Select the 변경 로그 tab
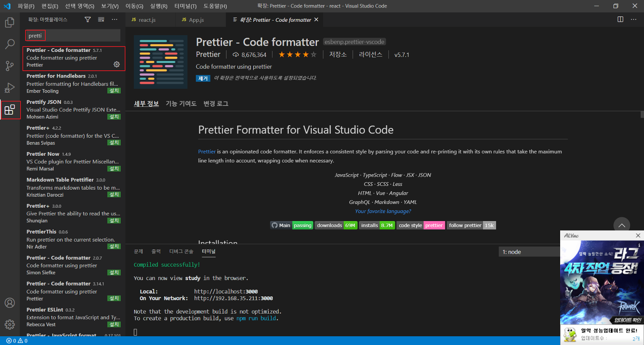The height and width of the screenshot is (345, 644). [x=216, y=103]
